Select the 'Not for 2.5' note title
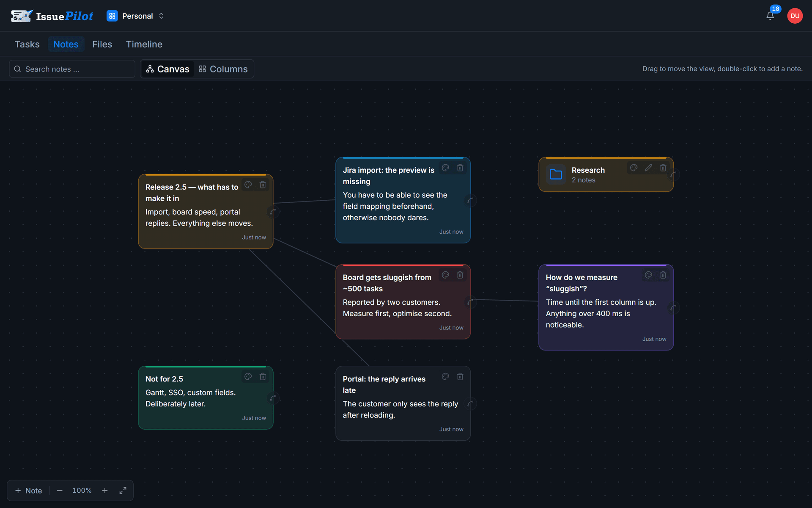812x508 pixels. point(164,379)
